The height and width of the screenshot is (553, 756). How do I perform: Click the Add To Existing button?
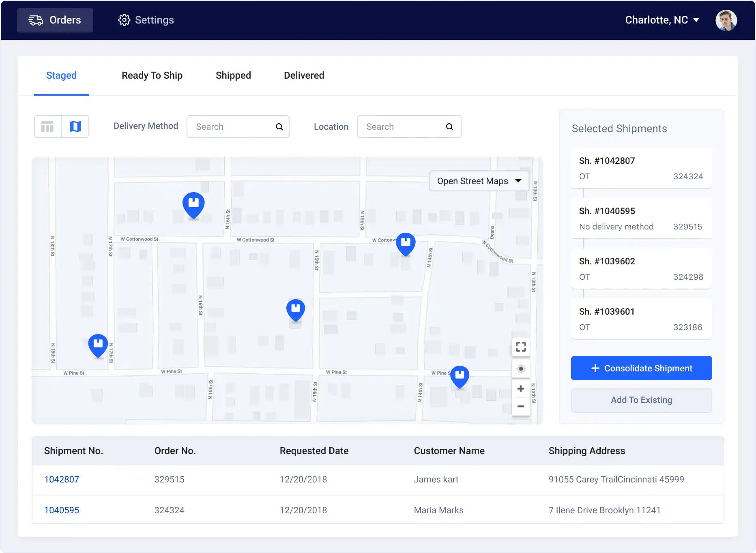pyautogui.click(x=641, y=400)
